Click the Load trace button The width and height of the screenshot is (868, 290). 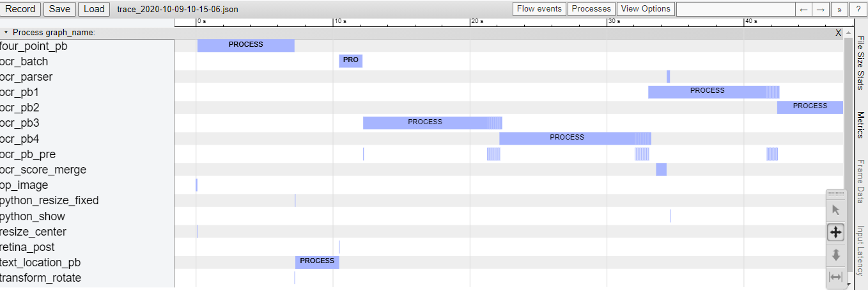tap(94, 9)
